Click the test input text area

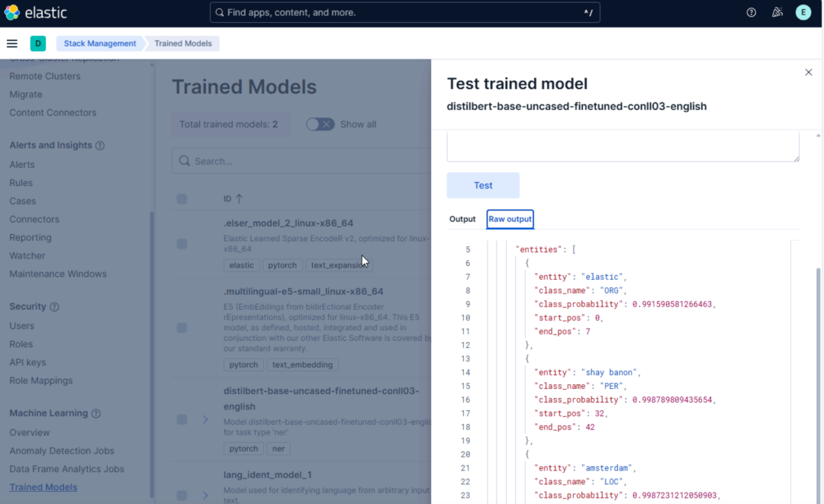click(x=623, y=146)
